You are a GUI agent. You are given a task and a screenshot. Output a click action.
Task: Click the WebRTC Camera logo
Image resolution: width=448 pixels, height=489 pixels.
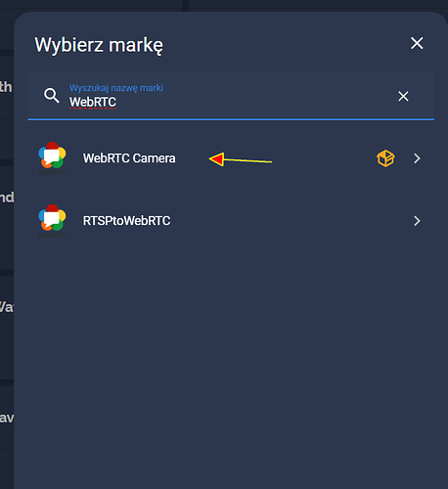[52, 158]
